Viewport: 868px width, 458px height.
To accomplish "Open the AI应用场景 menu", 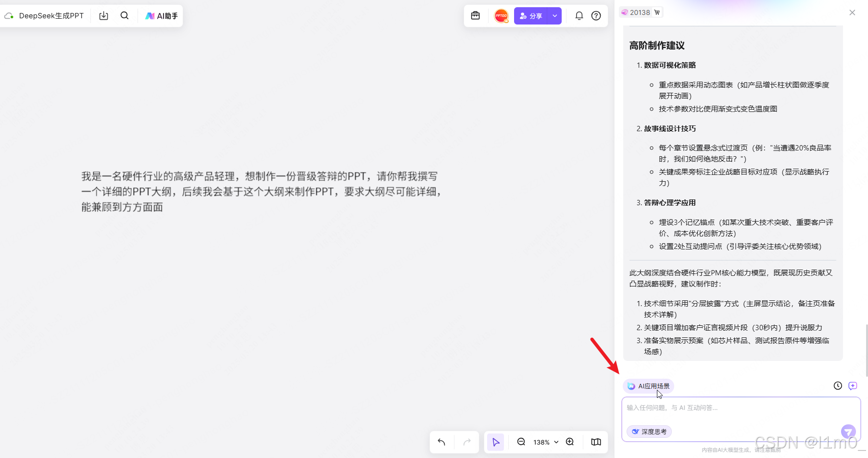I will pyautogui.click(x=649, y=386).
